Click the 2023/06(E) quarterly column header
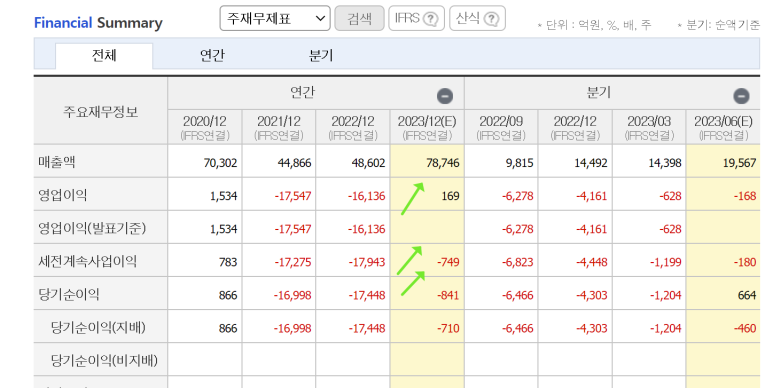The image size is (773, 388). tap(723, 127)
